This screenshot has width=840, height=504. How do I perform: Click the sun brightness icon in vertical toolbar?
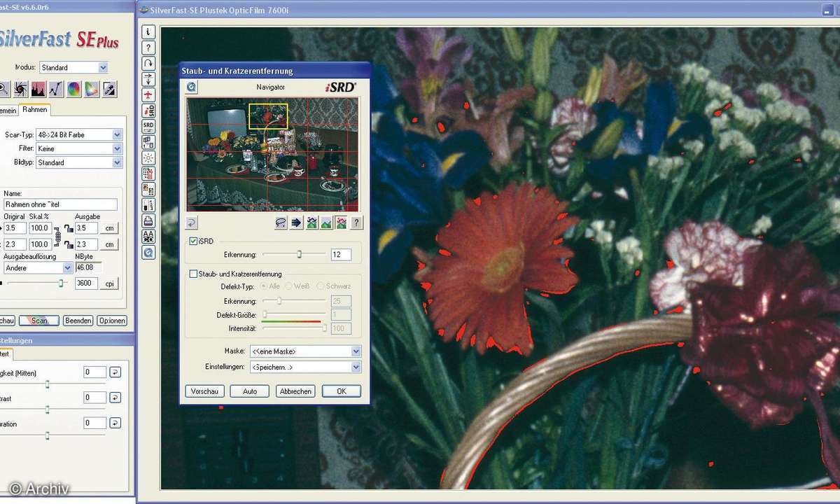[148, 157]
